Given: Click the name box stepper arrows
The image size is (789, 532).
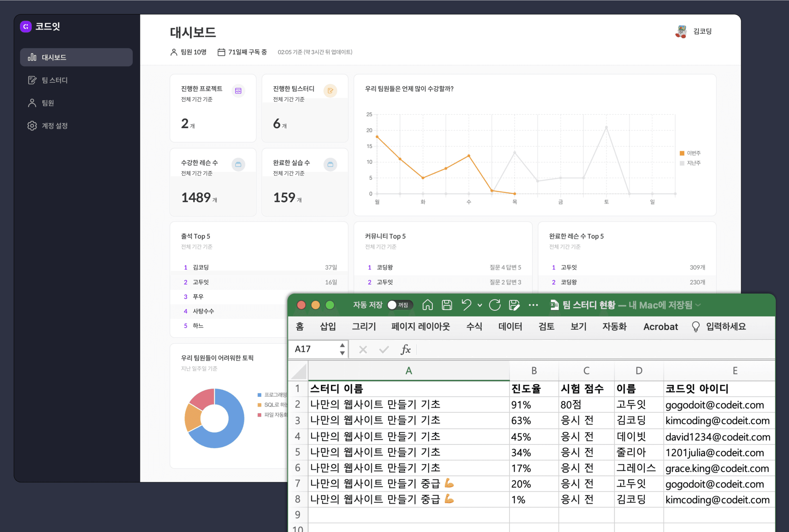Looking at the screenshot, I should click(x=342, y=349).
